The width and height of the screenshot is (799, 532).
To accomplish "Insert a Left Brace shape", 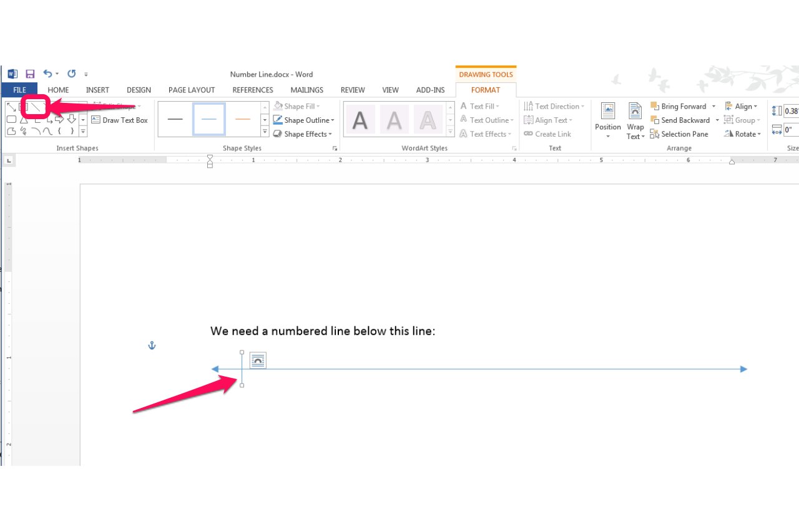I will click(x=59, y=131).
